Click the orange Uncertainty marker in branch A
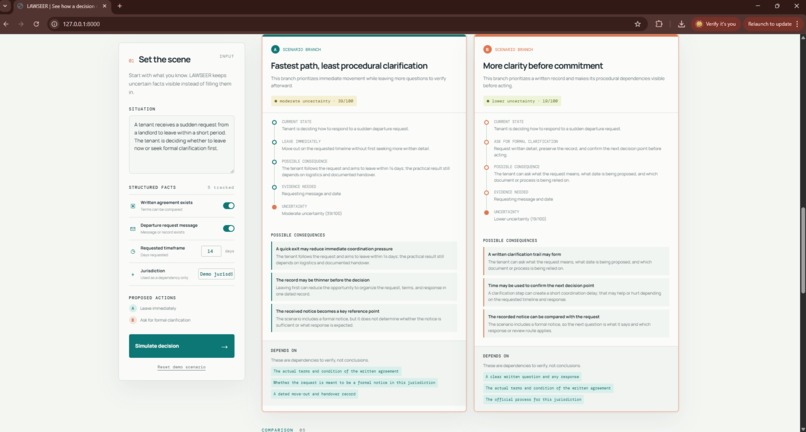 (x=274, y=207)
